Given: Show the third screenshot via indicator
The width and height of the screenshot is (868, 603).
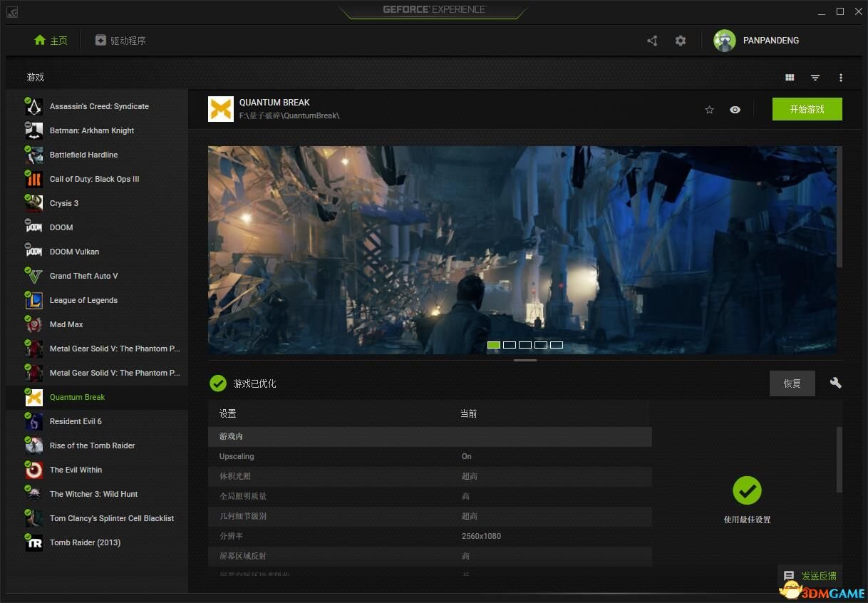Looking at the screenshot, I should pos(525,345).
